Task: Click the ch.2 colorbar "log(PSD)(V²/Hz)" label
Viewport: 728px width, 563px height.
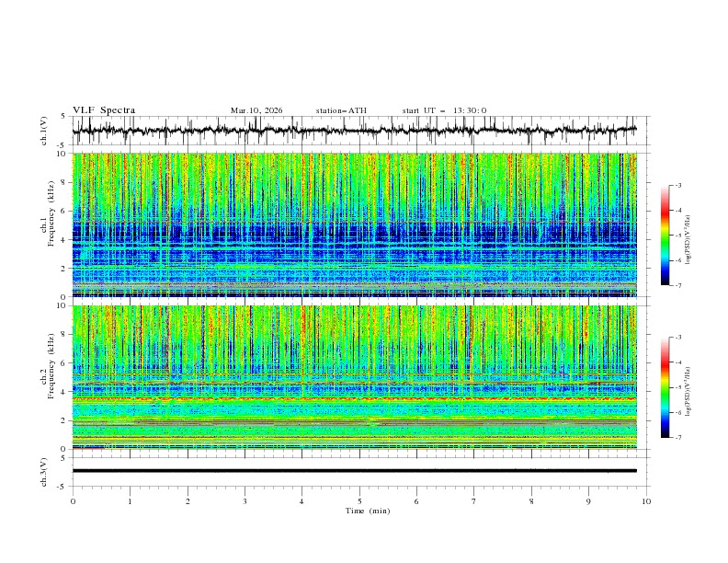Action: point(688,392)
